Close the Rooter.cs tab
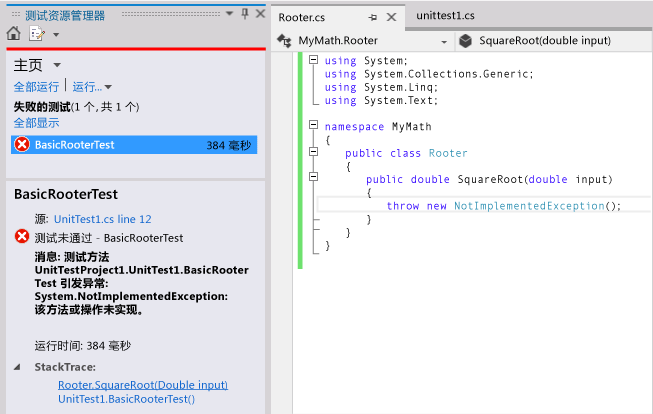653x414 pixels. point(391,17)
